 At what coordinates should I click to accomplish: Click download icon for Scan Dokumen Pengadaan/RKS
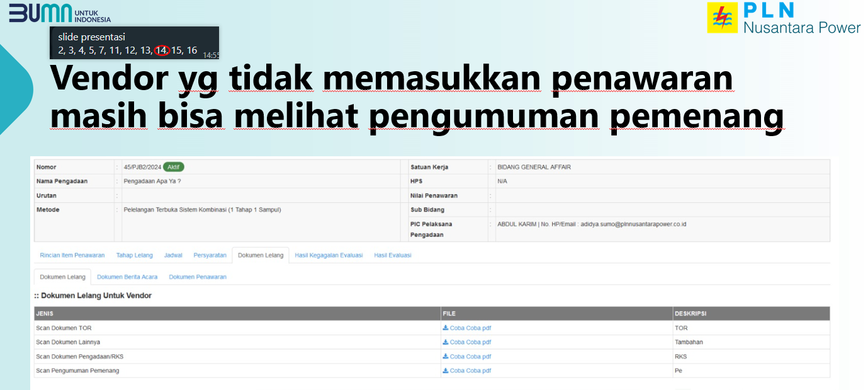446,357
